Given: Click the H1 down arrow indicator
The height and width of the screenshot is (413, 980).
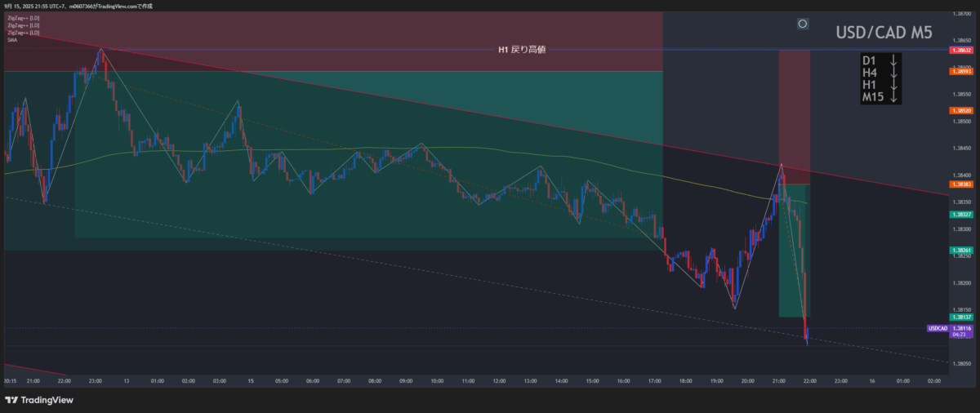Looking at the screenshot, I should click(893, 85).
